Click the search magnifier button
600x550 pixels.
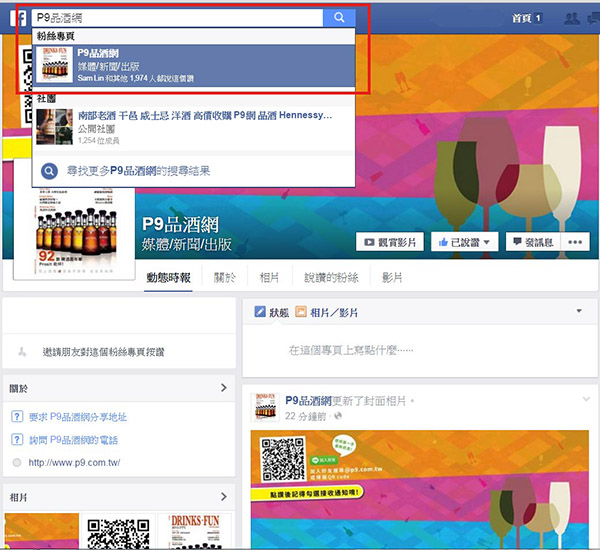coord(339,18)
